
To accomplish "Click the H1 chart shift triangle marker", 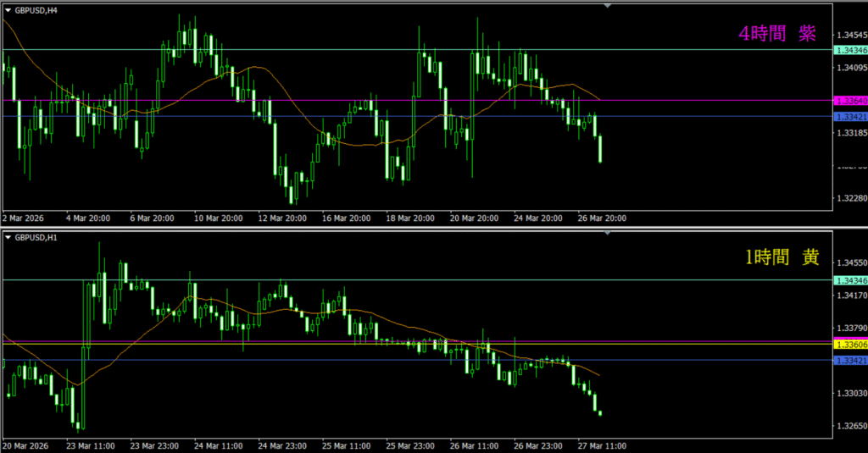I will point(607,233).
